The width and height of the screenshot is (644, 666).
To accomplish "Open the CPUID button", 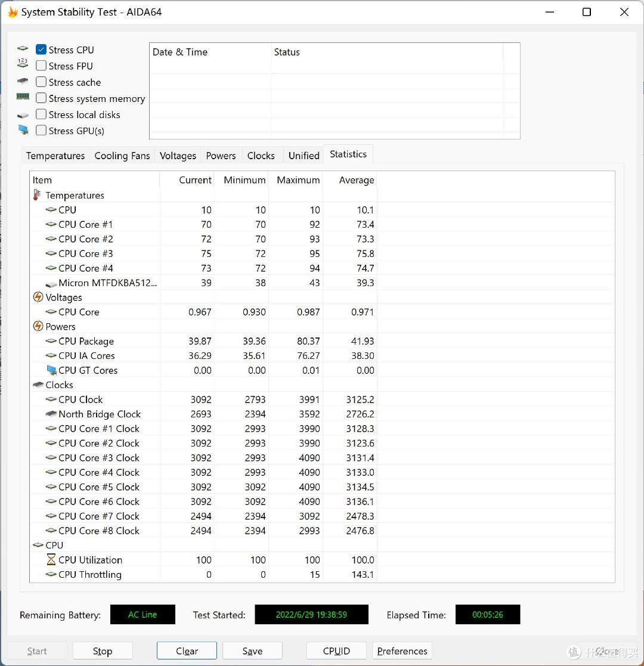I will click(x=336, y=650).
